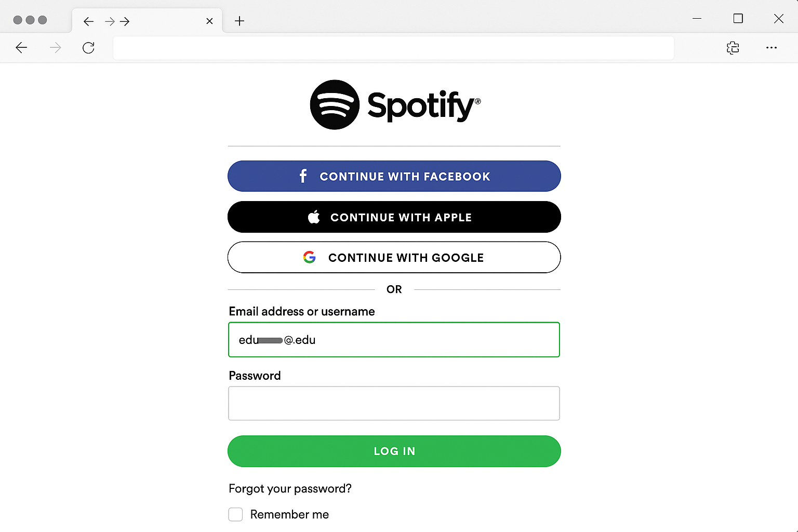Open the browser options ellipsis menu
Image resolution: width=798 pixels, height=532 pixels.
tap(772, 48)
